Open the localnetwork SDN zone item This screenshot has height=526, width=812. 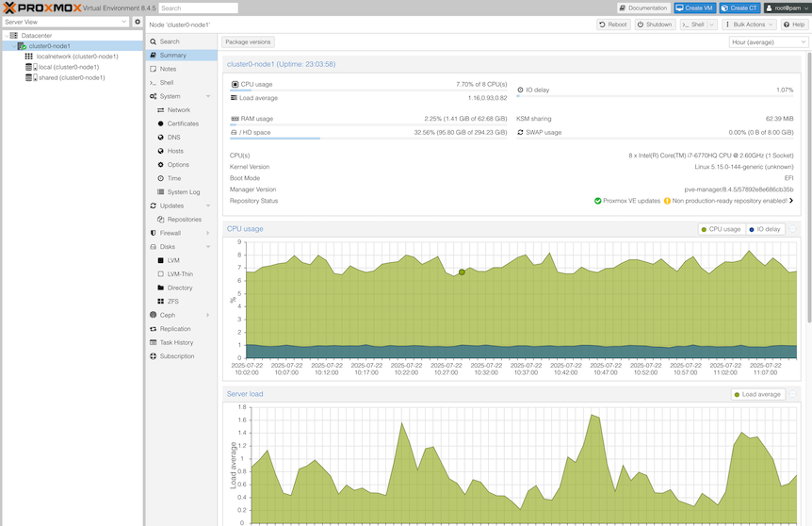tap(76, 57)
